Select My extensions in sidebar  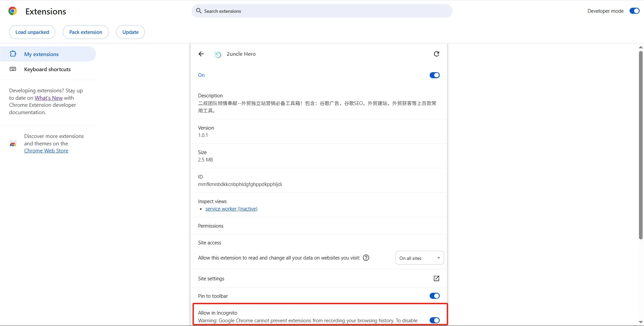pos(48,54)
